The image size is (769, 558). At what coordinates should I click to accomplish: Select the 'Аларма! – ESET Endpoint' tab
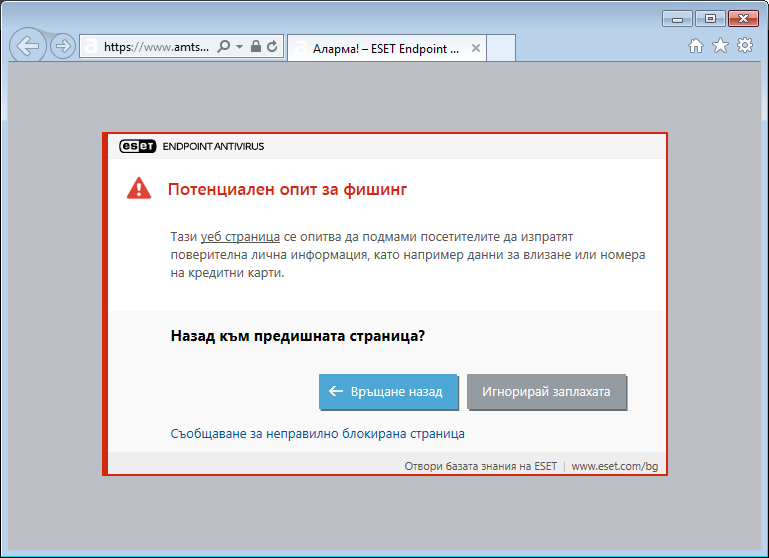point(386,48)
